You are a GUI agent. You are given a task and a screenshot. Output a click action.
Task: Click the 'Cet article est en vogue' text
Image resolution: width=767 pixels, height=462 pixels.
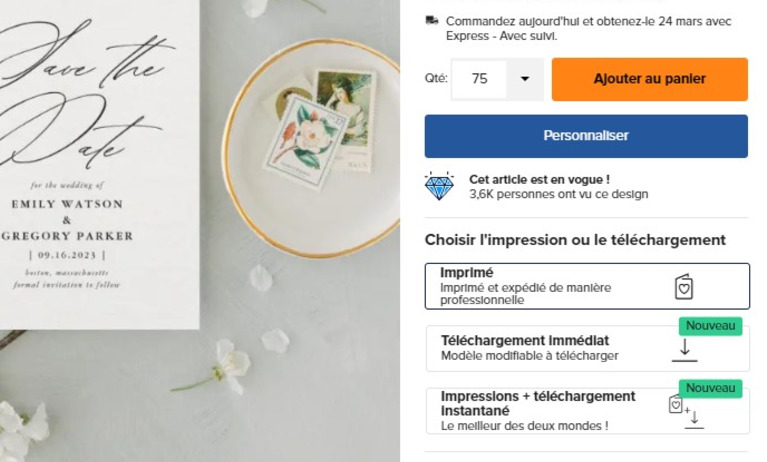(x=539, y=179)
